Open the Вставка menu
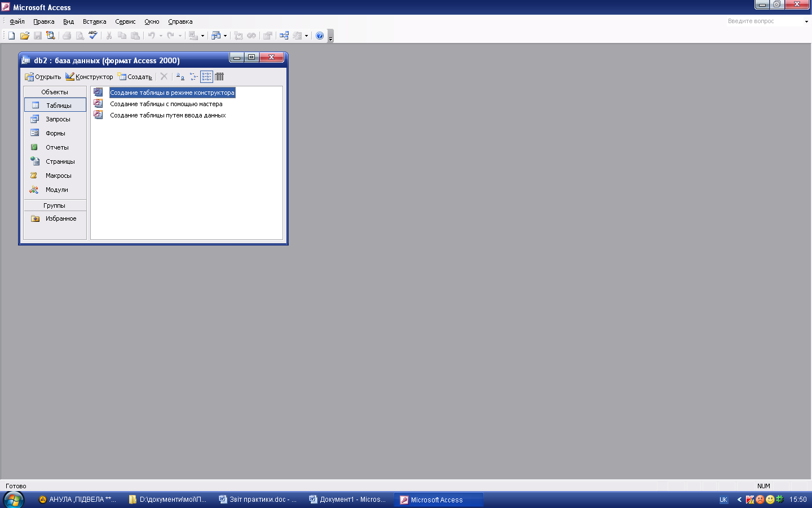This screenshot has height=508, width=812. click(94, 21)
